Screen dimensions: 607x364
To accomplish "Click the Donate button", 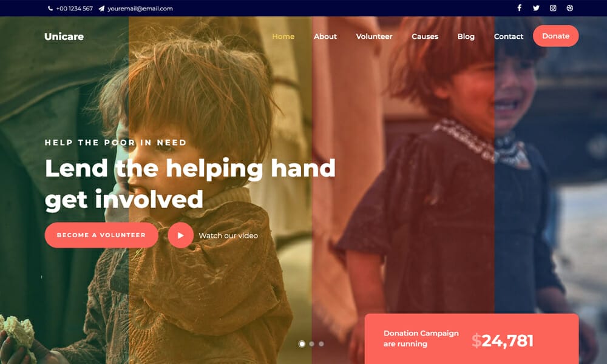I will 555,36.
